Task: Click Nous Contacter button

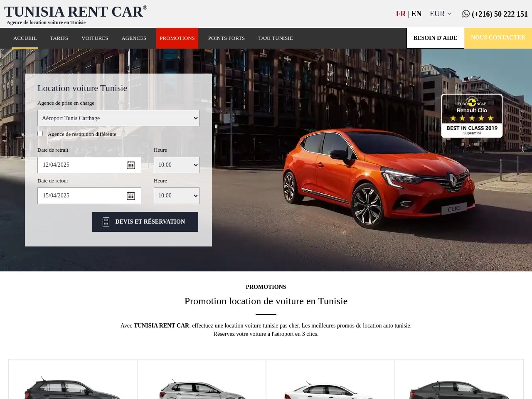Action: point(498,38)
